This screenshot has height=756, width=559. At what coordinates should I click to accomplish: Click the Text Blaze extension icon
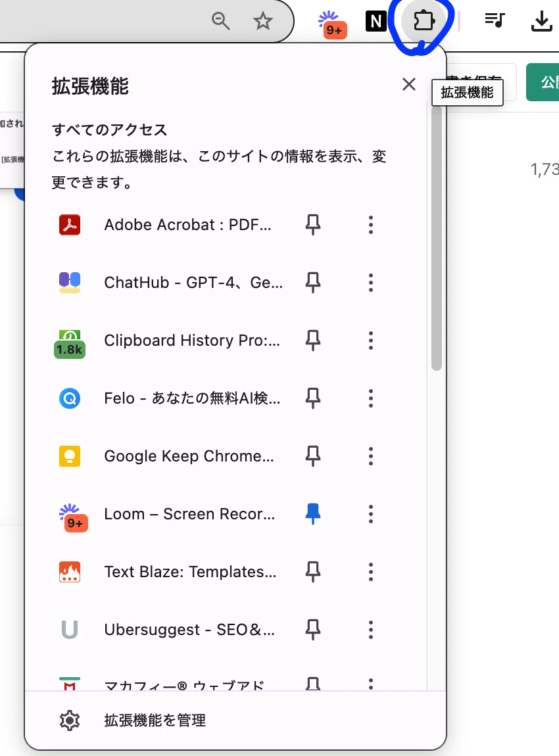pos(70,572)
